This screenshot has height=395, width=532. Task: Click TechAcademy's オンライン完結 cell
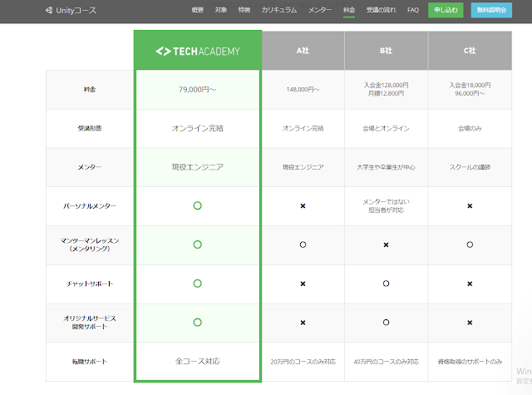coord(198,128)
